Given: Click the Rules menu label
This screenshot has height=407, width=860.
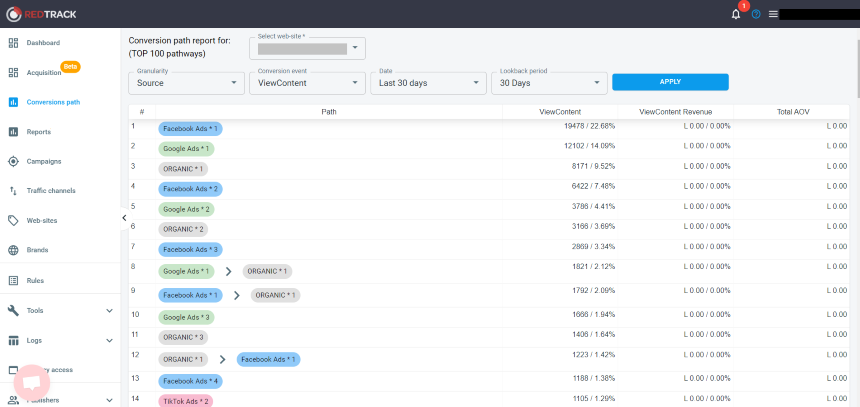Looking at the screenshot, I should [35, 281].
